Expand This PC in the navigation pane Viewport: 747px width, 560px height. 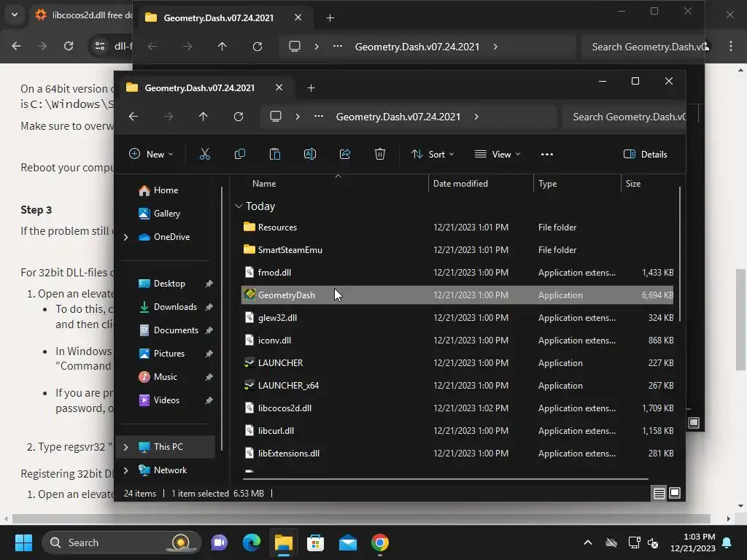tap(125, 447)
